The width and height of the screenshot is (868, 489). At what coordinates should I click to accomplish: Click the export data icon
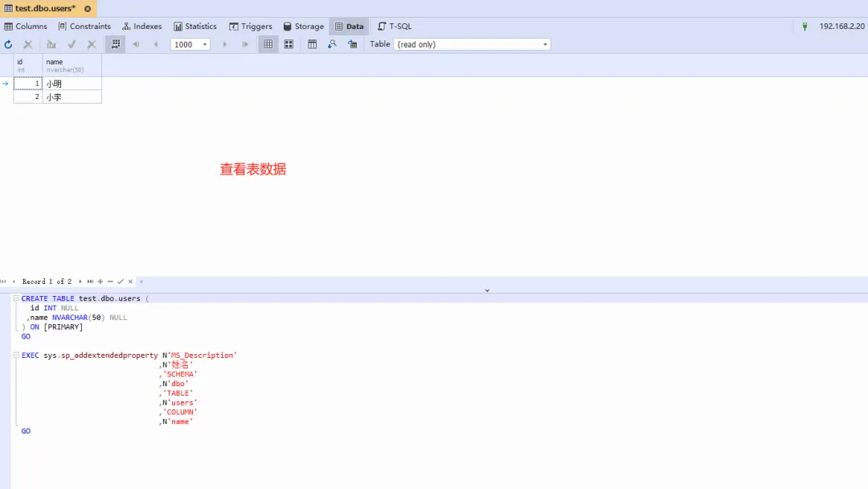[352, 44]
